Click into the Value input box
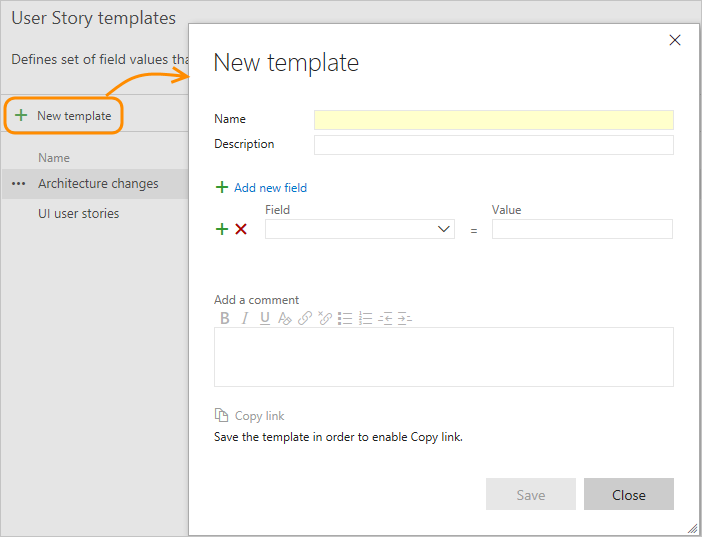The width and height of the screenshot is (702, 538). (582, 229)
